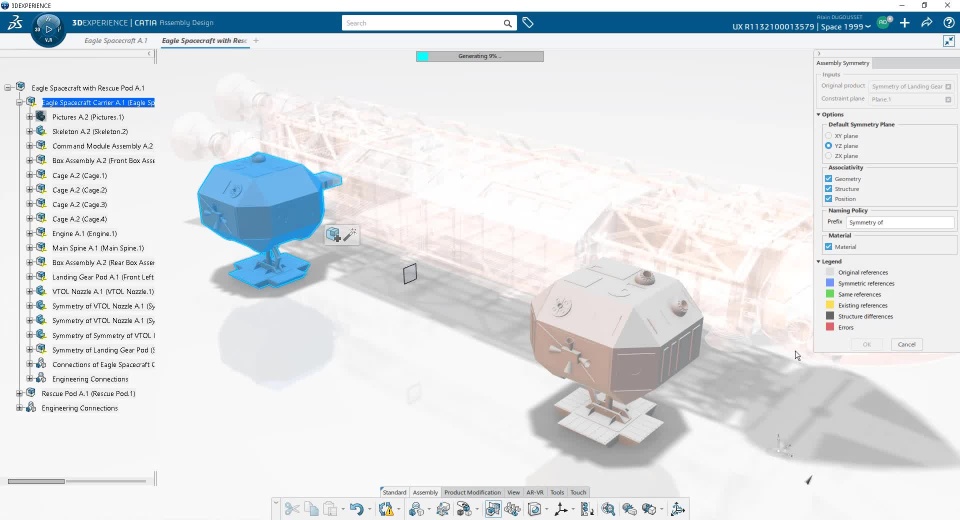Click the plus button to add tab
Screen dimensions: 960x520
(256, 40)
